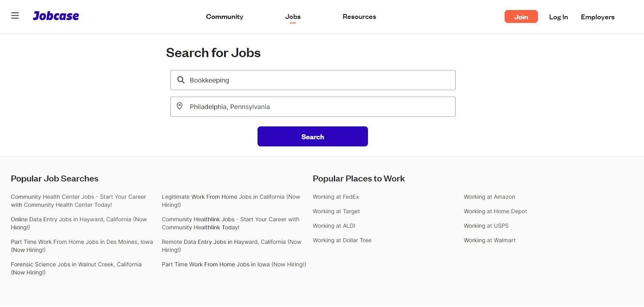
Task: Click the location pin icon
Action: click(180, 106)
